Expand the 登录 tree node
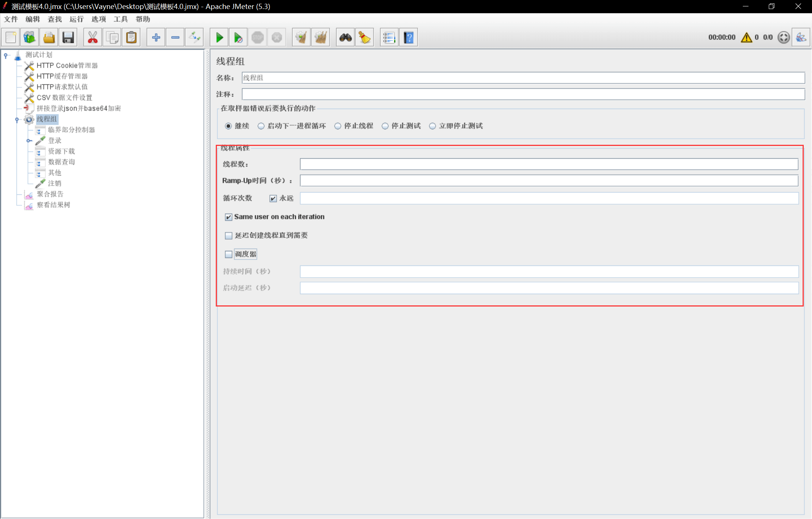 (x=29, y=141)
